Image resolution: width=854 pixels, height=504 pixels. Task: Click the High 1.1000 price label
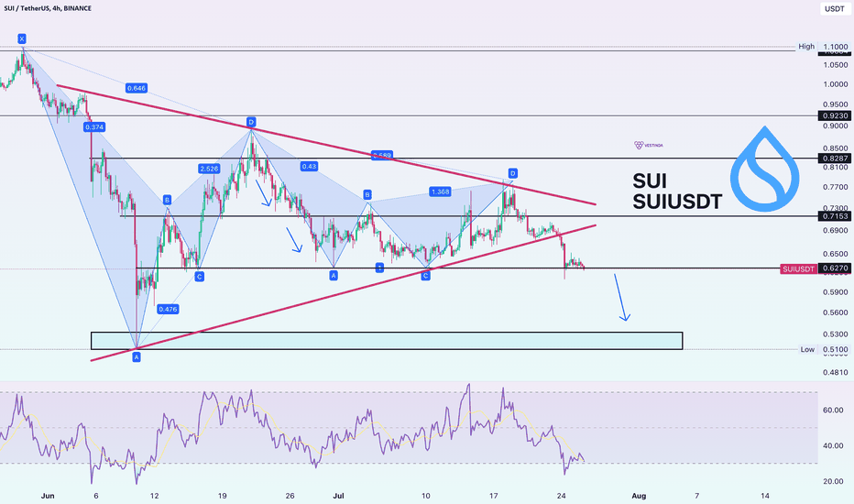point(823,47)
